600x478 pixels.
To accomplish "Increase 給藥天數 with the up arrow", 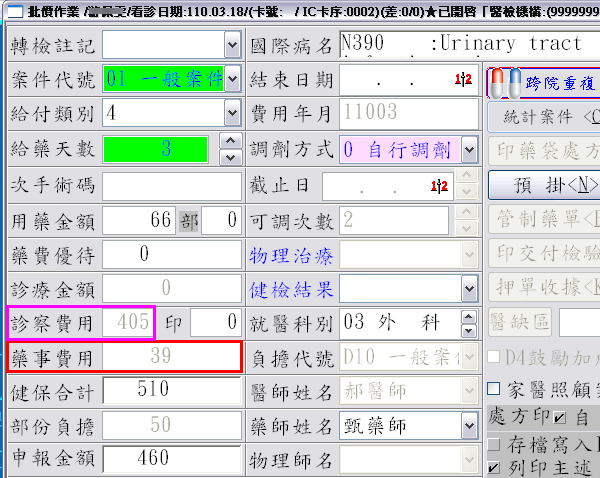I will (x=231, y=142).
